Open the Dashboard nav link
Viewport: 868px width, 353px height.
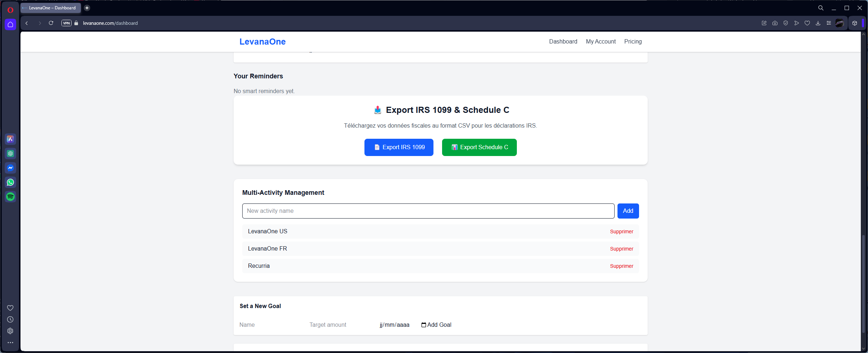tap(563, 42)
